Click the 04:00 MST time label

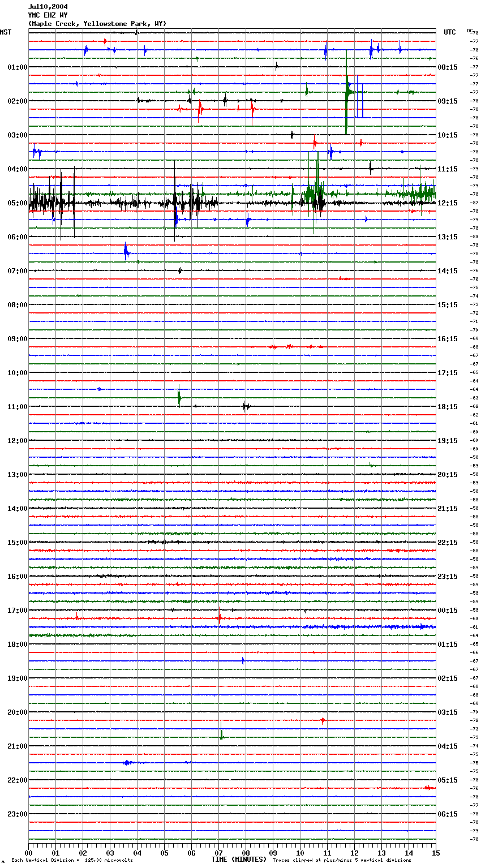18,169
